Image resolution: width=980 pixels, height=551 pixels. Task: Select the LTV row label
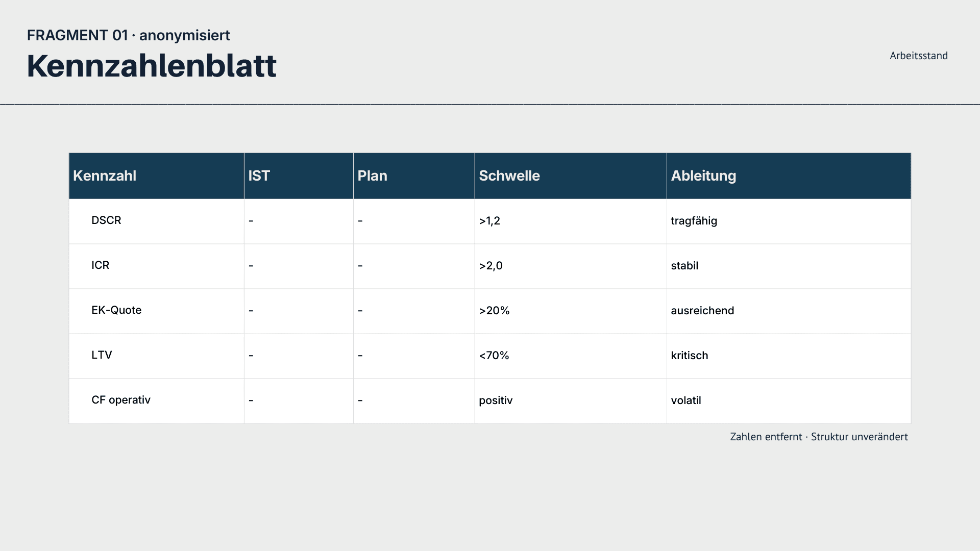pyautogui.click(x=102, y=355)
